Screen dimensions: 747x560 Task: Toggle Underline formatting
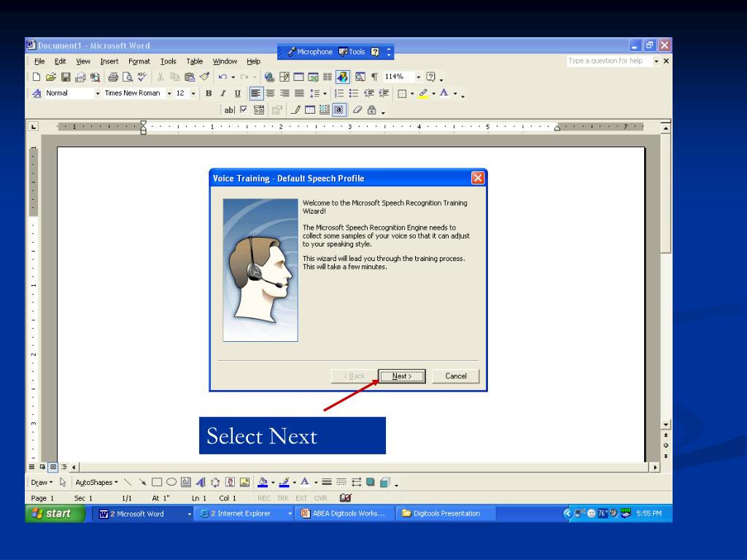click(238, 93)
